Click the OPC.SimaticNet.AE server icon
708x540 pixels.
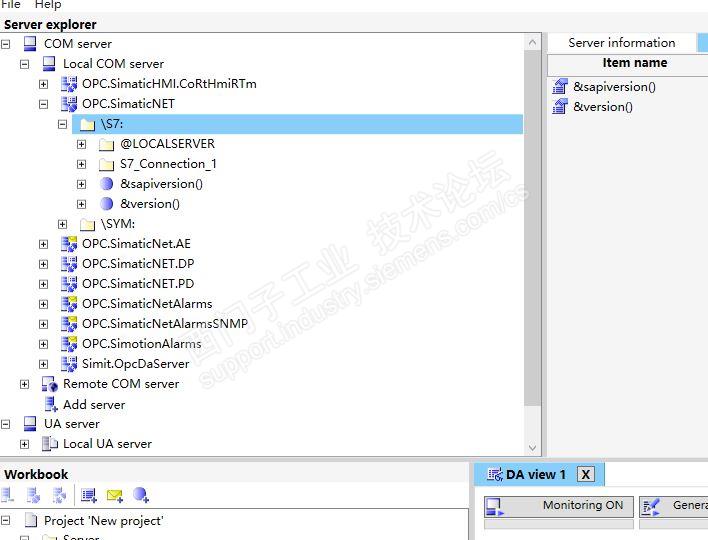69,244
